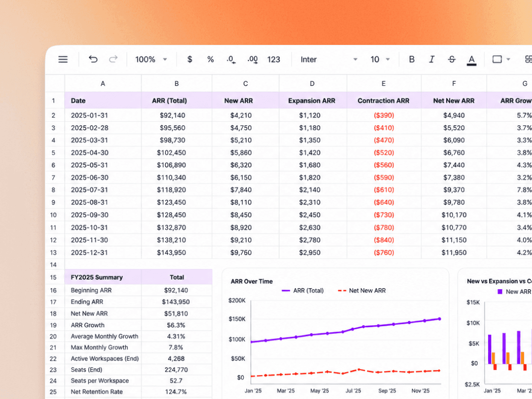Click the New ARR header cell
This screenshot has height=399, width=532.
pyautogui.click(x=245, y=100)
